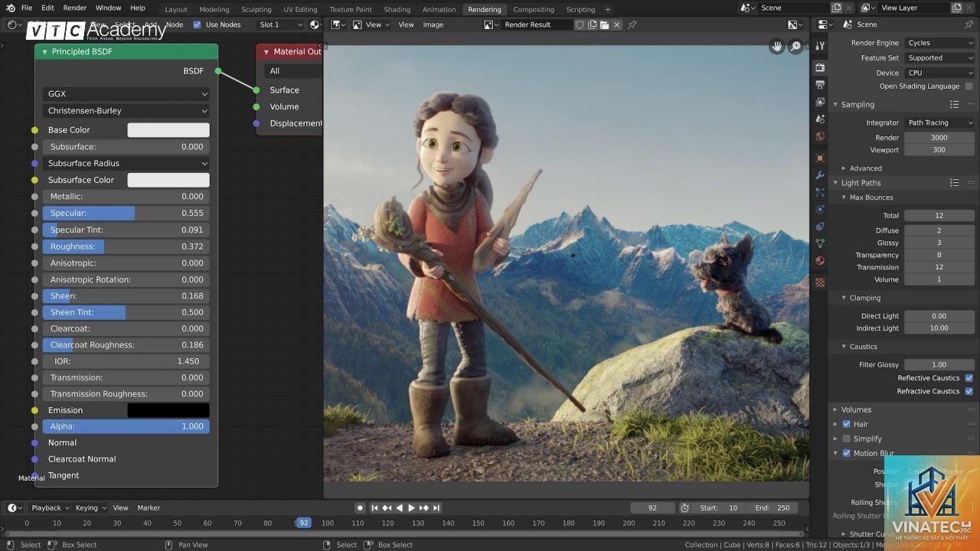Toggle the Hair panel checkbox

click(846, 424)
